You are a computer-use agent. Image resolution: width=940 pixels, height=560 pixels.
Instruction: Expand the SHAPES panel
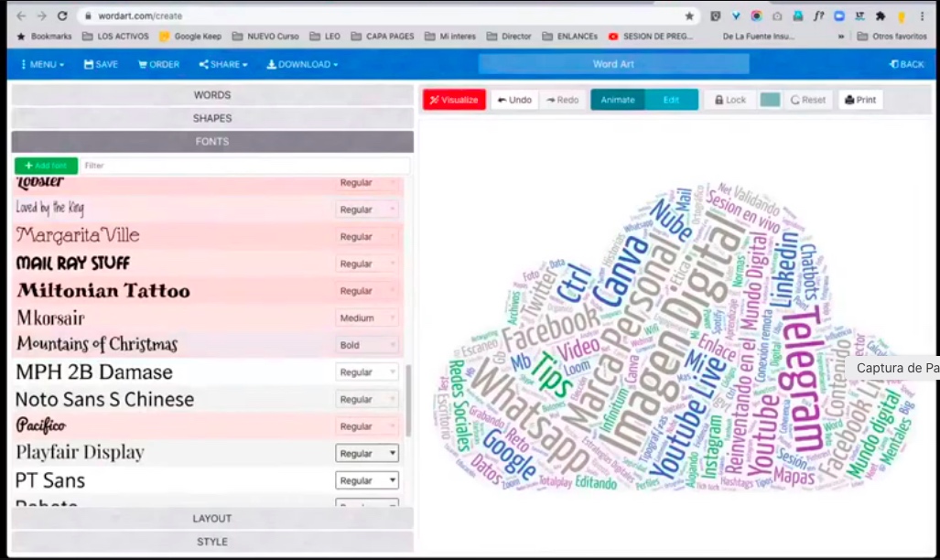click(x=211, y=118)
